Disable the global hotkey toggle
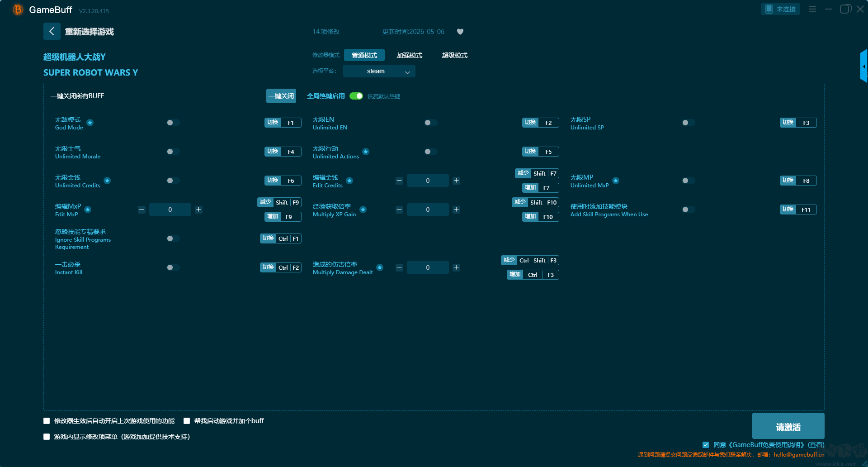The image size is (868, 467). click(356, 96)
